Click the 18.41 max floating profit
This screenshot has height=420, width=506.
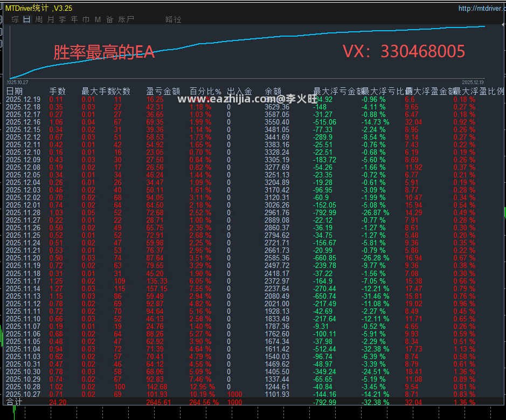[413, 372]
